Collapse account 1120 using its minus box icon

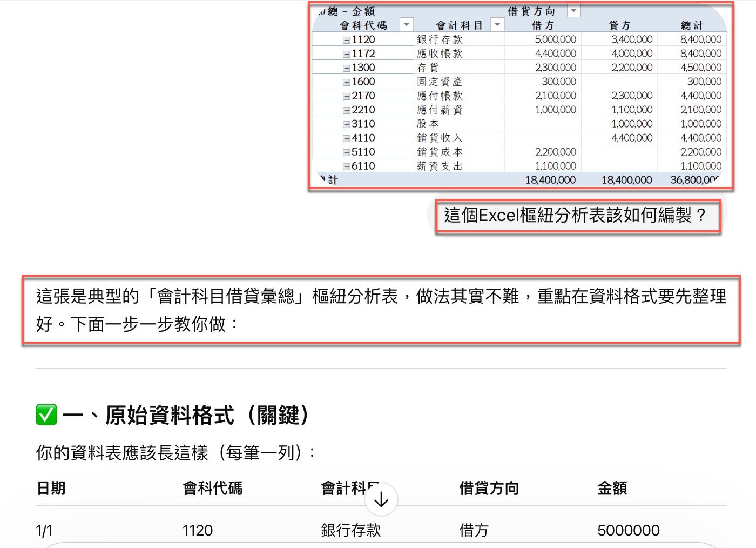click(x=346, y=39)
